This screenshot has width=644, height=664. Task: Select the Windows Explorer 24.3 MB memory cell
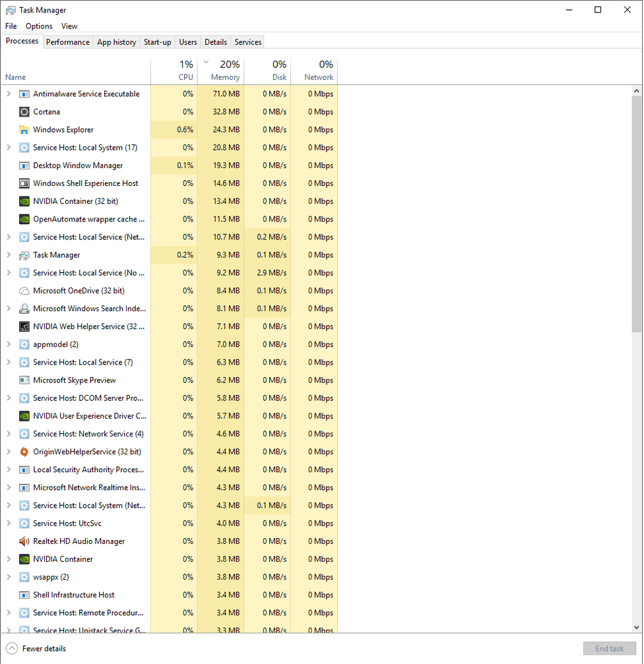pyautogui.click(x=221, y=130)
